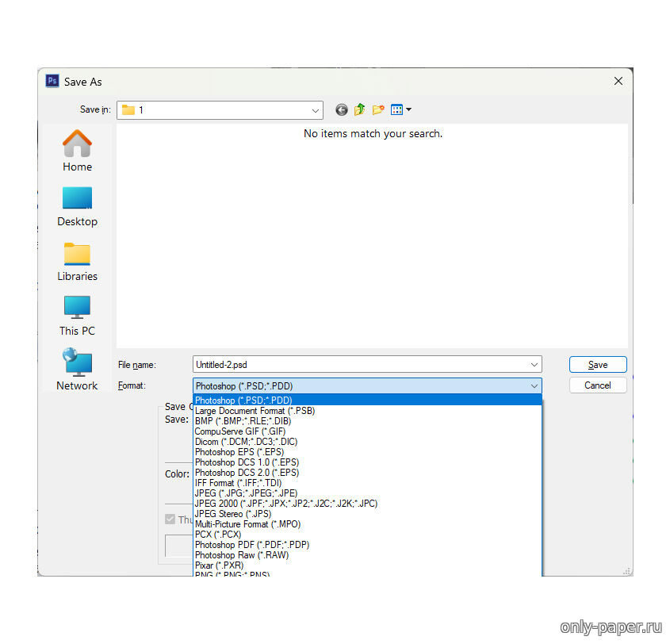Choose Photoshop PDF format
Viewport: 670px width, 644px height.
coord(367,544)
